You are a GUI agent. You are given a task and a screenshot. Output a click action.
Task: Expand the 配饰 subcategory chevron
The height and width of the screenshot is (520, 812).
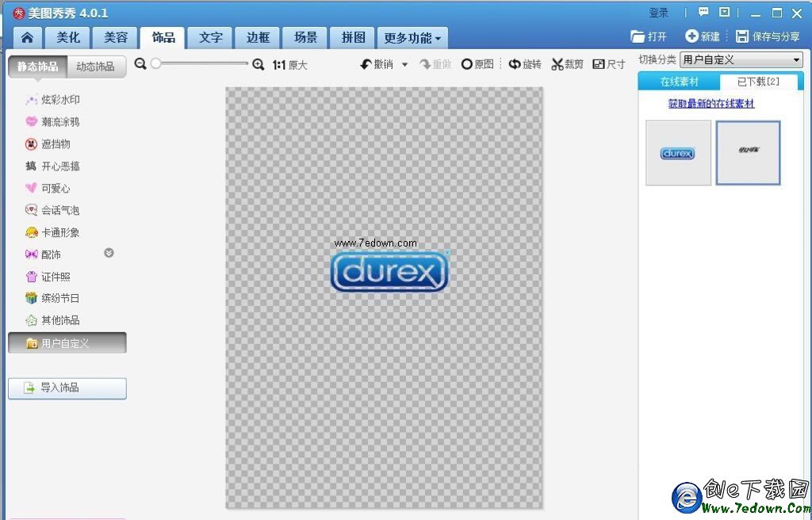pyautogui.click(x=109, y=253)
